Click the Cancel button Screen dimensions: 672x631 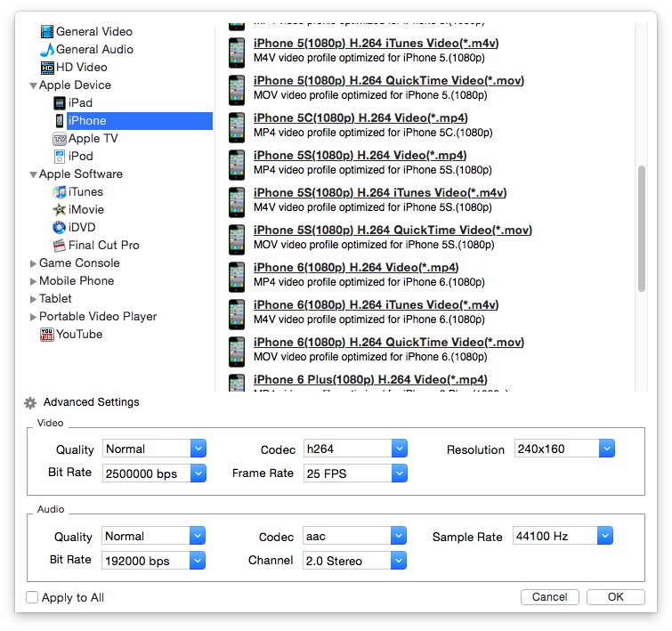pos(550,597)
